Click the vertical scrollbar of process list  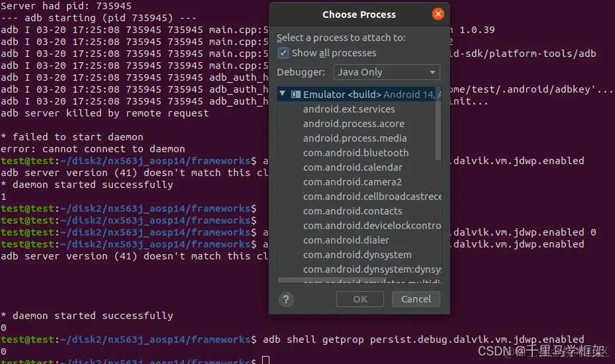pyautogui.click(x=438, y=124)
